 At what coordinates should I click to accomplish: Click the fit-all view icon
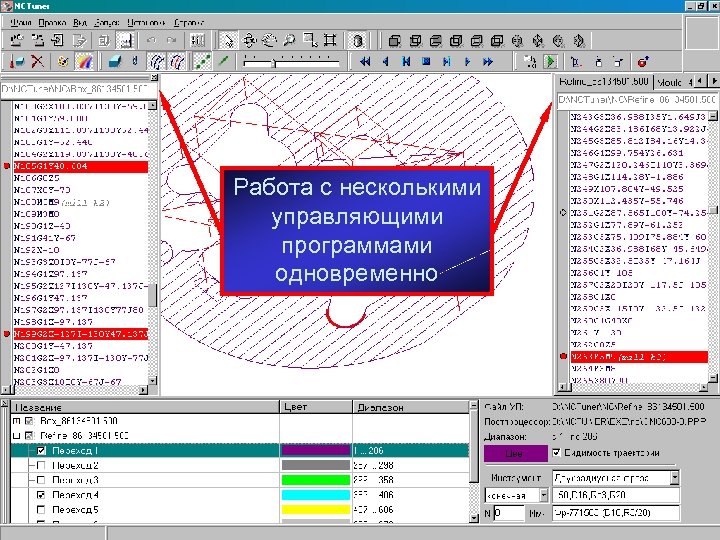pyautogui.click(x=330, y=40)
